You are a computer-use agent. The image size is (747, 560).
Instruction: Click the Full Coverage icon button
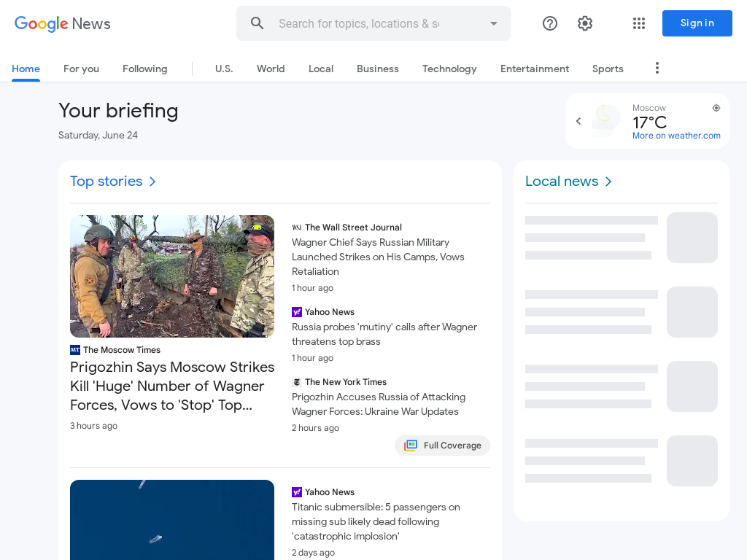tap(442, 446)
